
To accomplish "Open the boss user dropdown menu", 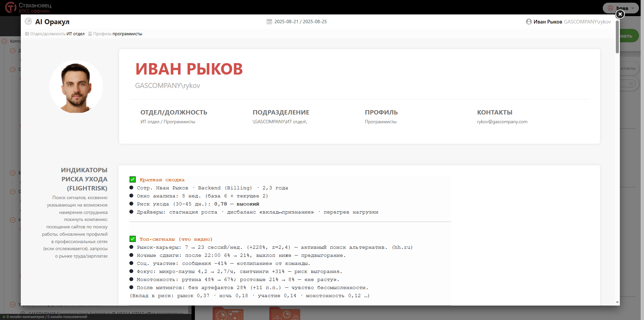I will pos(633,8).
